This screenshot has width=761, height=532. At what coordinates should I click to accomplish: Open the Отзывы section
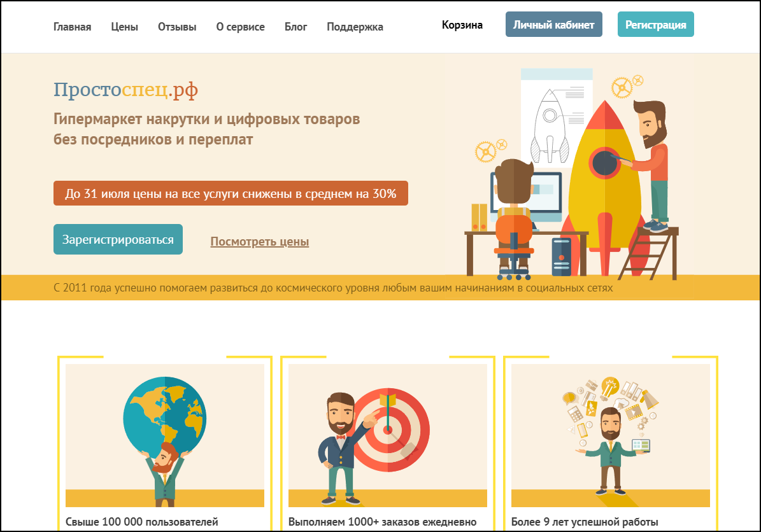tap(177, 27)
